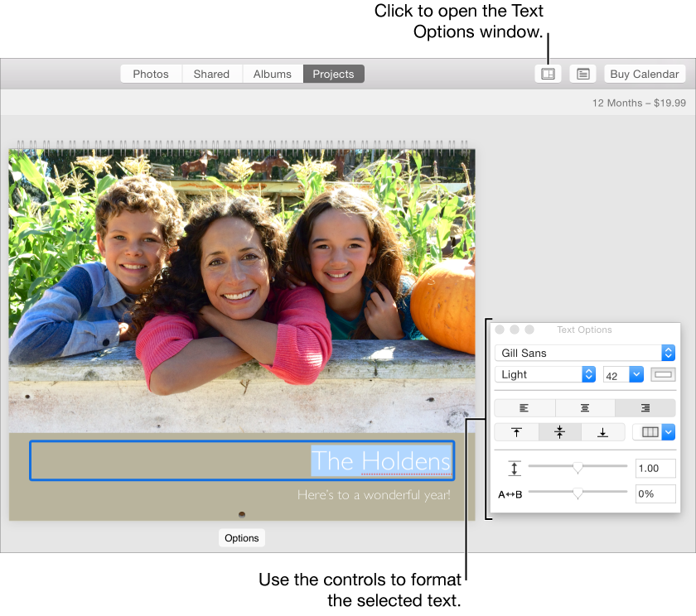Image resolution: width=696 pixels, height=616 pixels.
Task: Toggle right text alignment
Action: click(x=645, y=407)
